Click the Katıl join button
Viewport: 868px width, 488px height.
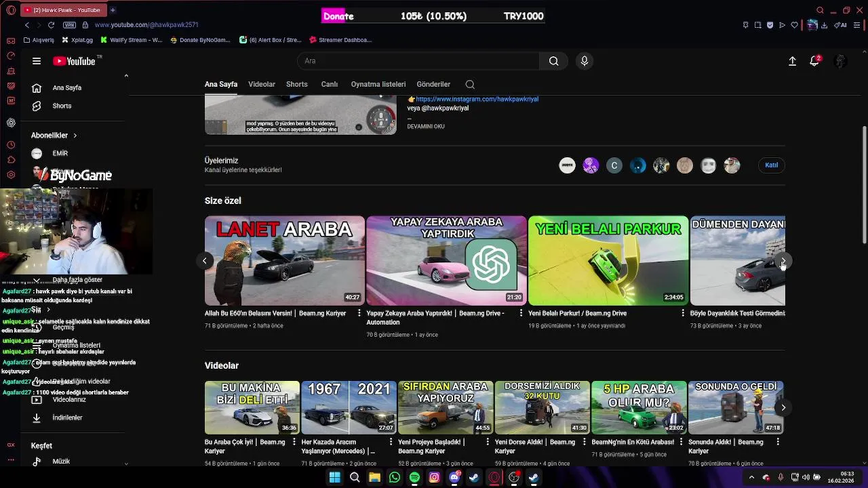pyautogui.click(x=772, y=165)
